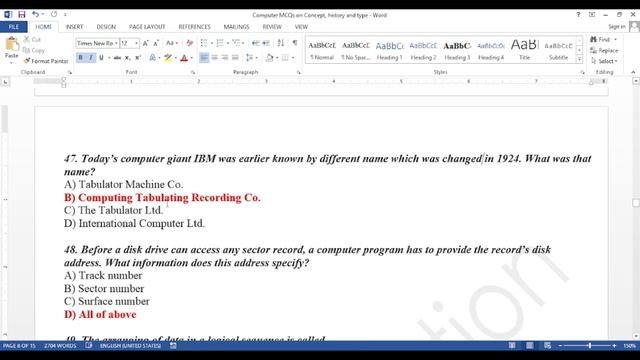Collapse the ribbon with the arrow
This screenshot has height=360, width=640.
(633, 72)
